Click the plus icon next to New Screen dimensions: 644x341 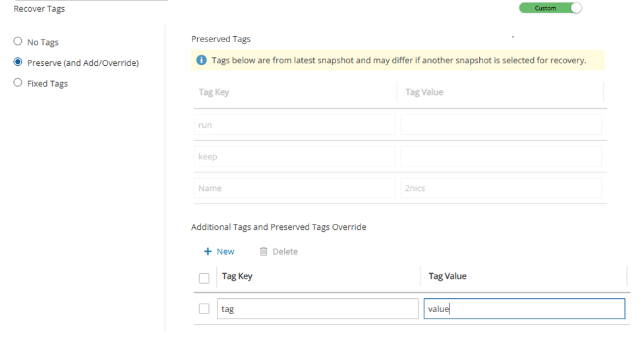(x=208, y=251)
